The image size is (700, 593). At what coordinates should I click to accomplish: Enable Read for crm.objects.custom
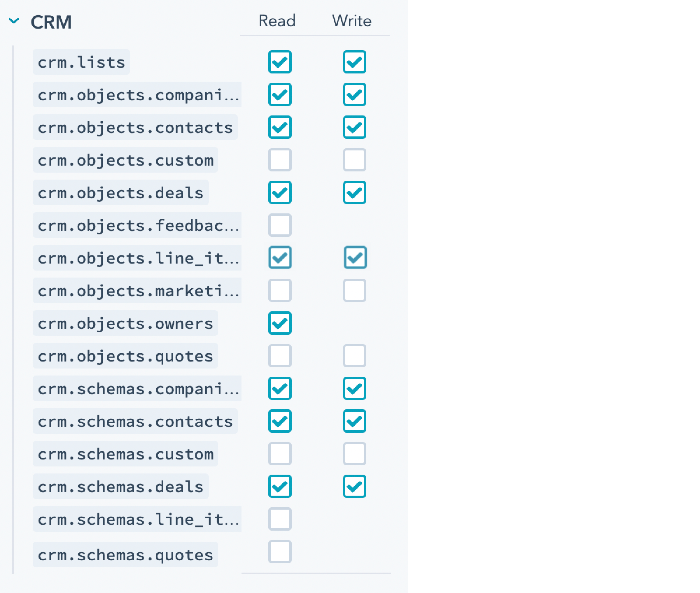280,160
